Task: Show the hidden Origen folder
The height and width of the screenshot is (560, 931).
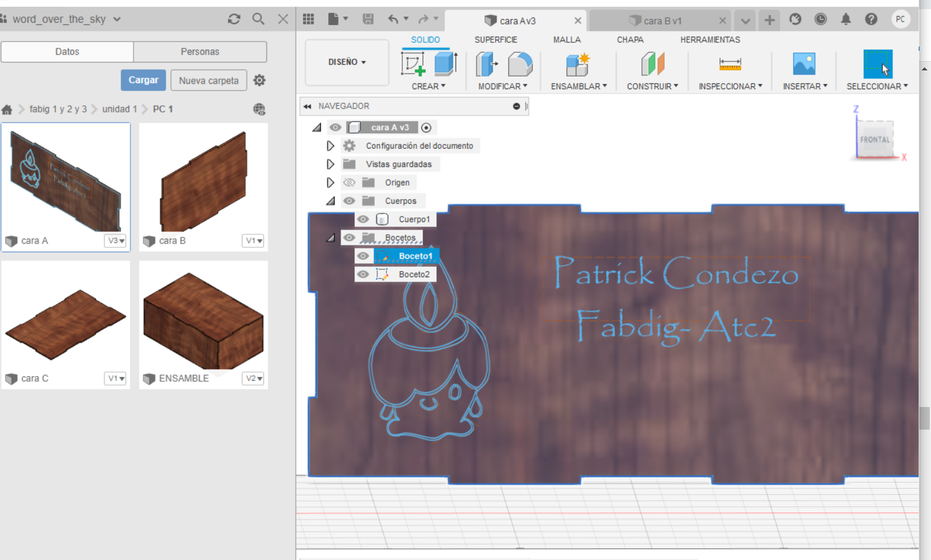Action: click(349, 182)
